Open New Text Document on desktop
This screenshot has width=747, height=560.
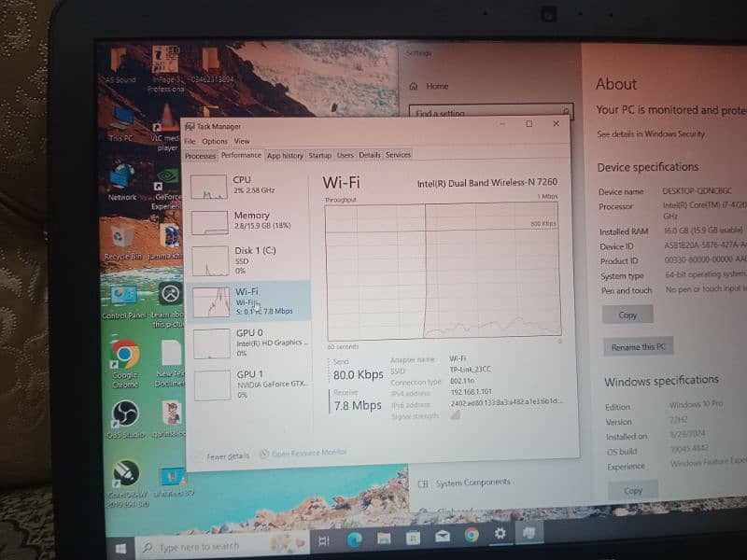pyautogui.click(x=170, y=363)
